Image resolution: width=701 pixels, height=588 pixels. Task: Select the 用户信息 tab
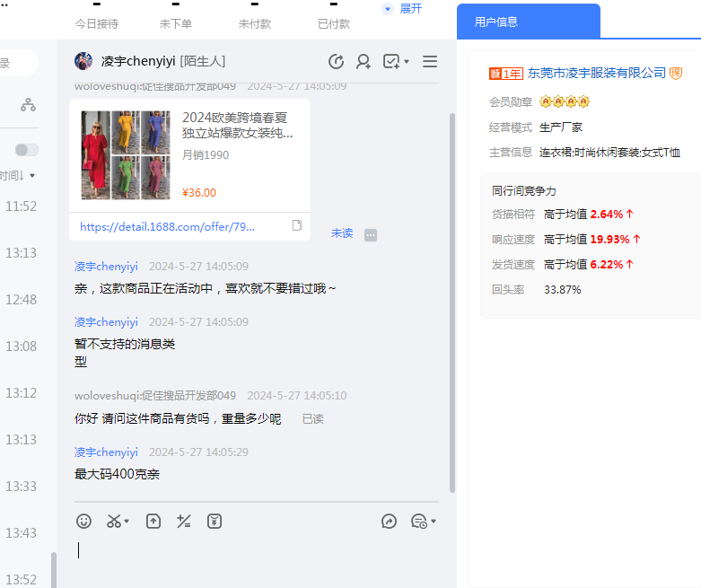point(496,22)
